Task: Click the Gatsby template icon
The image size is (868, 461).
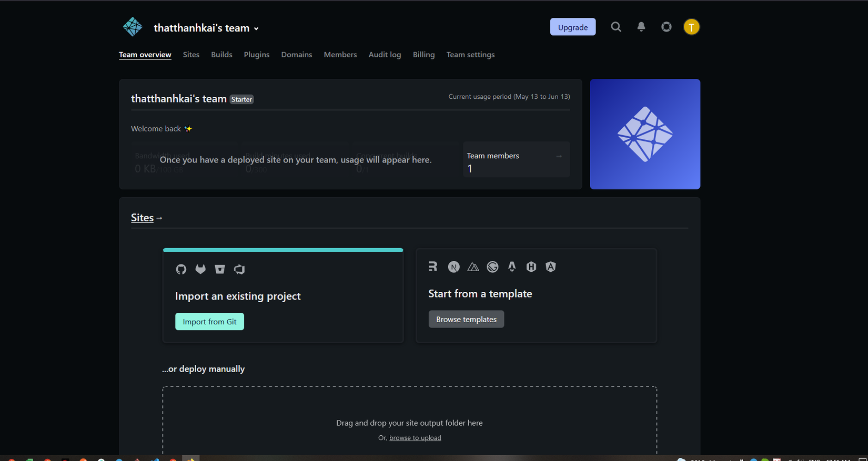Action: [x=492, y=267]
